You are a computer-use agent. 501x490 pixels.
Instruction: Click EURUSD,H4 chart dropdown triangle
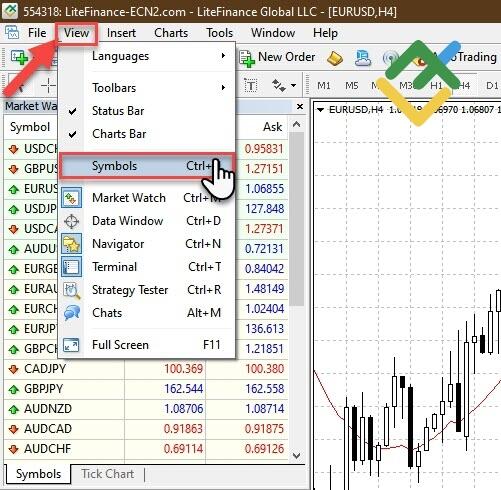[x=320, y=110]
